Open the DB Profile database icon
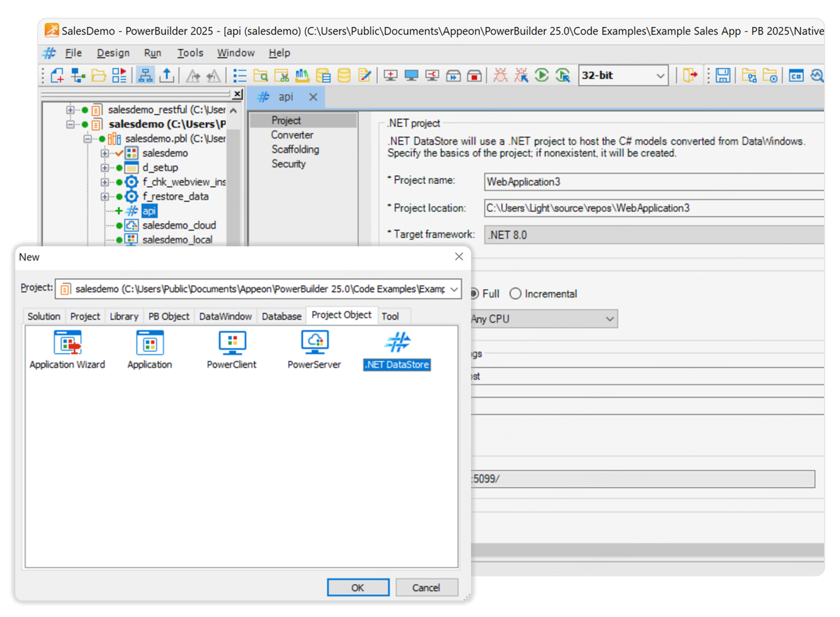The height and width of the screenshot is (617, 840). [x=323, y=75]
